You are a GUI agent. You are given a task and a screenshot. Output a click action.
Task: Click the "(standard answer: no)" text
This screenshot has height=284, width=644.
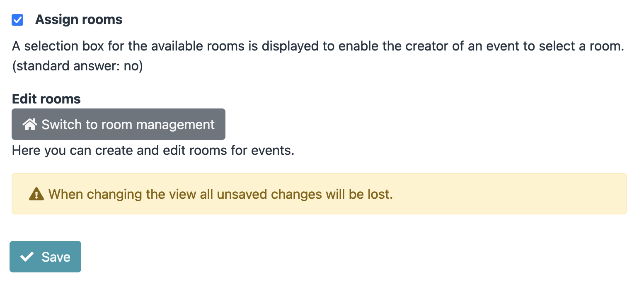pyautogui.click(x=77, y=66)
